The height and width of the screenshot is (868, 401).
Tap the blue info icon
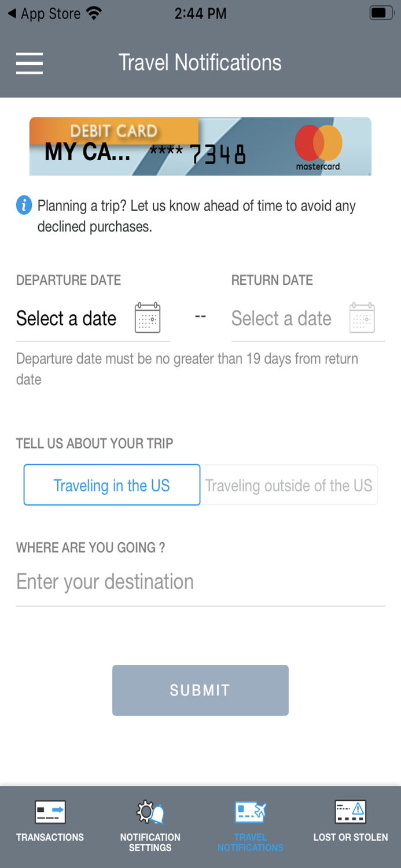tap(24, 205)
